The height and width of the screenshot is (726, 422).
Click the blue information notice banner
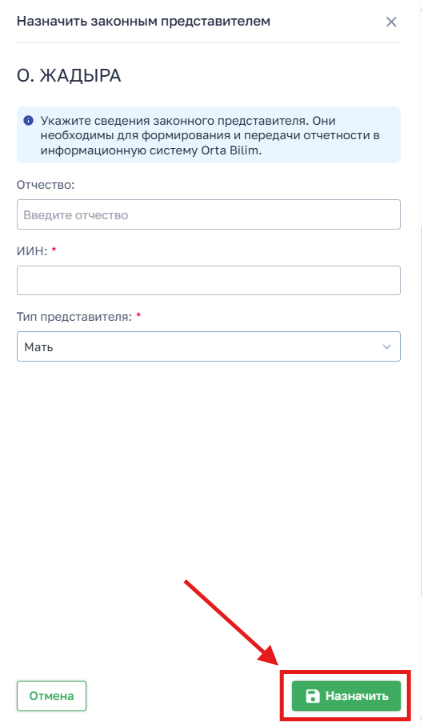click(208, 135)
